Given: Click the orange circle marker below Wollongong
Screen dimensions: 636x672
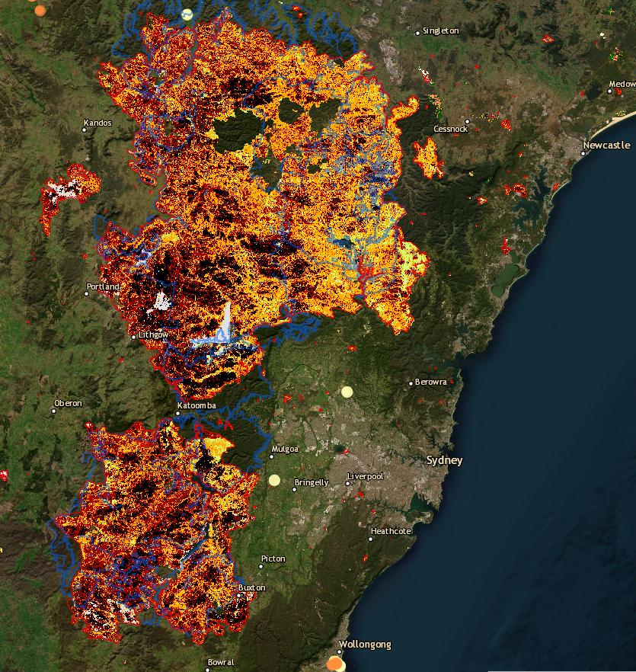Looking at the screenshot, I should (334, 664).
